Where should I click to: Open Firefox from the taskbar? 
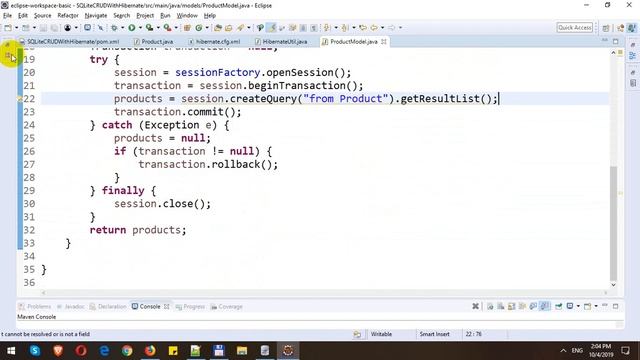coord(150,351)
